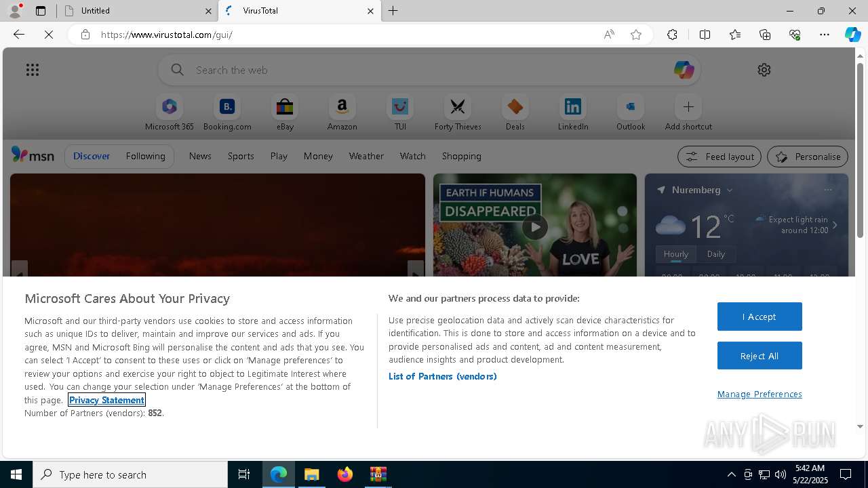Go back to the previous page
868x488 pixels.
pos(19,35)
